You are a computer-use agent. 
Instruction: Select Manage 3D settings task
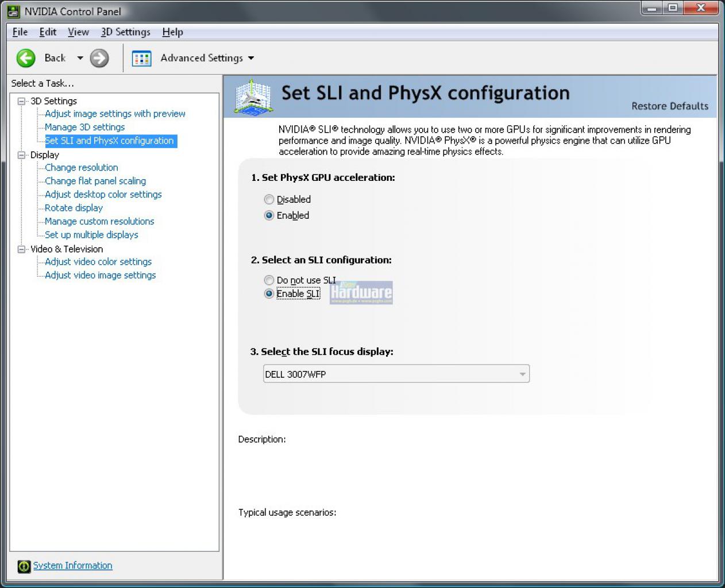[84, 127]
